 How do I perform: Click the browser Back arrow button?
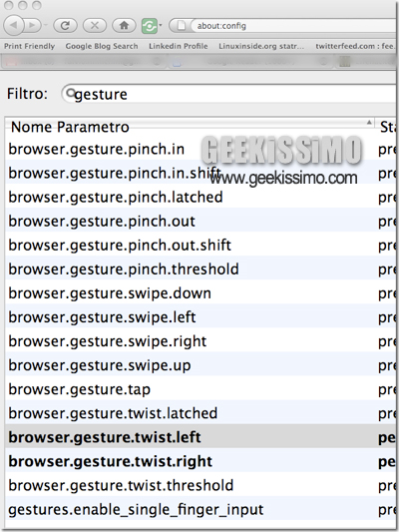pos(14,25)
